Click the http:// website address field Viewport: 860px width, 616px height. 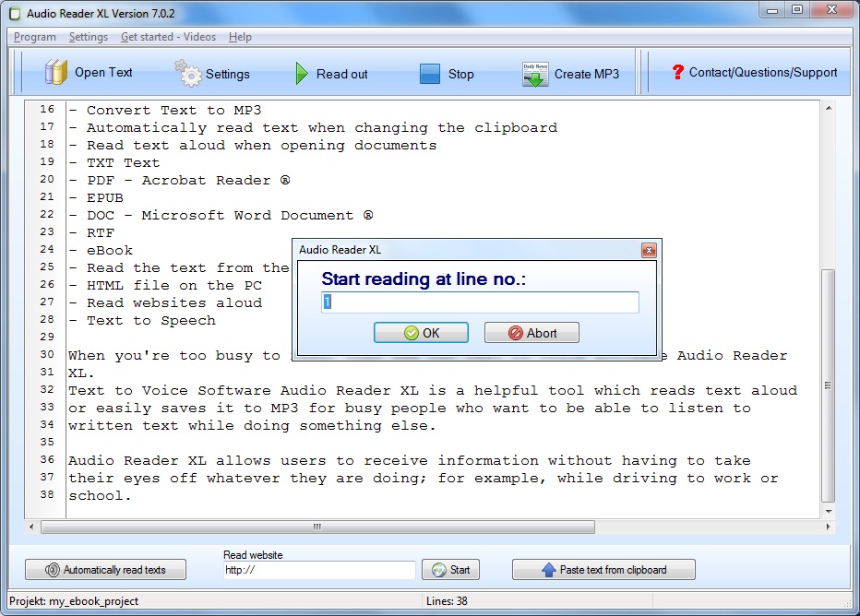(x=318, y=570)
